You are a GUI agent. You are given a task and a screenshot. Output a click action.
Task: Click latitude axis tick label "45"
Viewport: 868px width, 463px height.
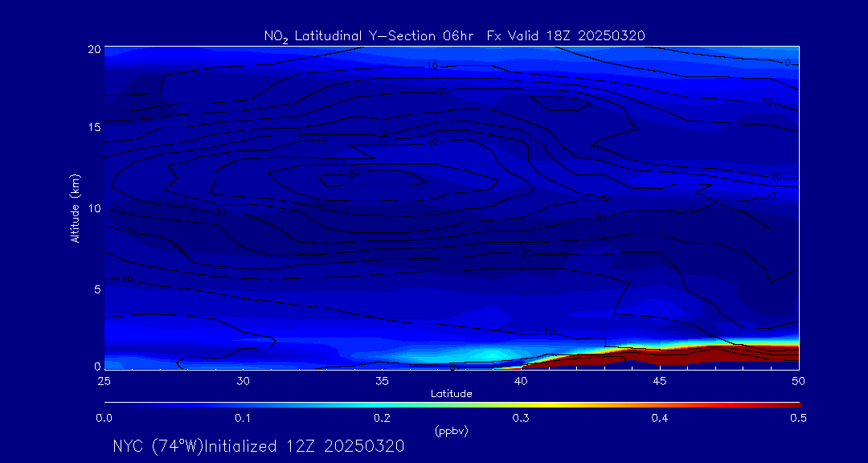click(x=660, y=381)
